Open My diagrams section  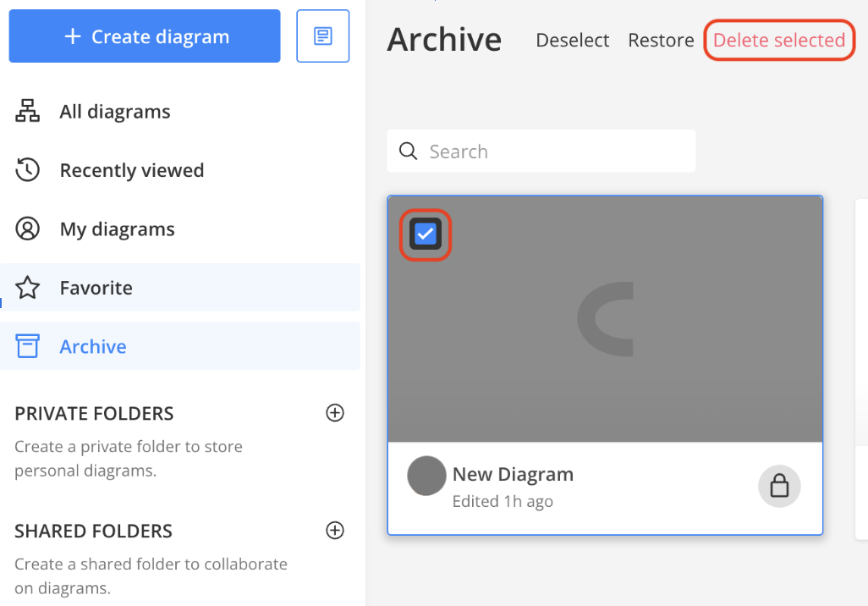180,229
